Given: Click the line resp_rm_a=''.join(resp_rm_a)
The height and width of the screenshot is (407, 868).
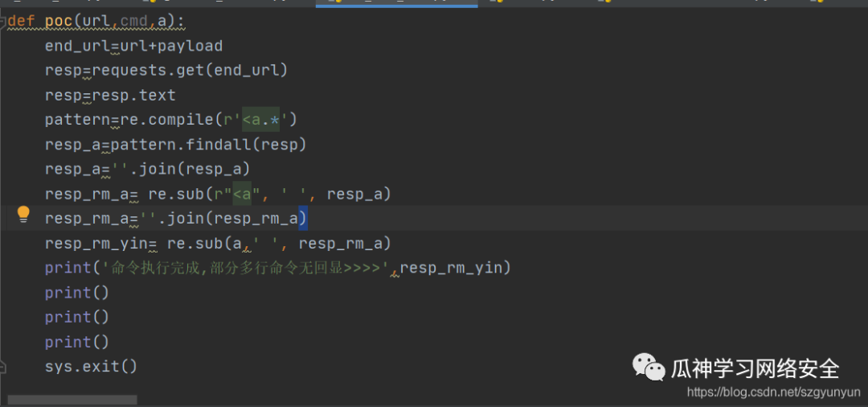Looking at the screenshot, I should pyautogui.click(x=176, y=219).
